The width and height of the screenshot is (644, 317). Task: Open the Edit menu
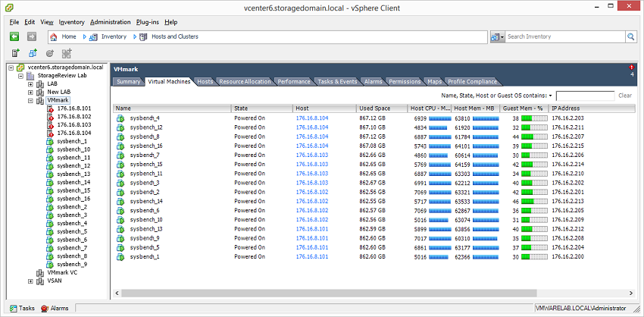30,22
